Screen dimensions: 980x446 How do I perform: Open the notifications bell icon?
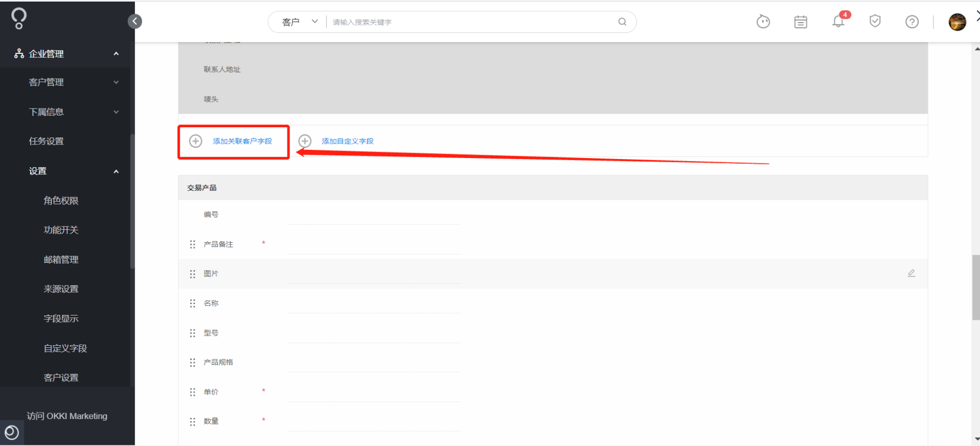pos(838,22)
